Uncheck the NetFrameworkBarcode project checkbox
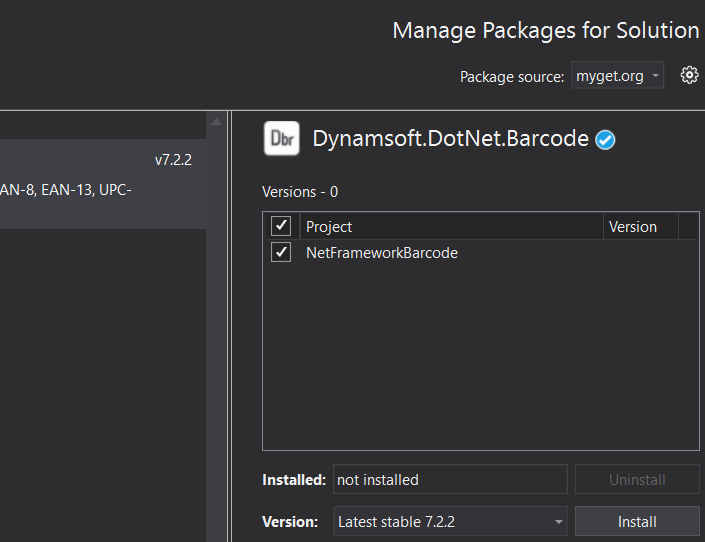 click(281, 253)
